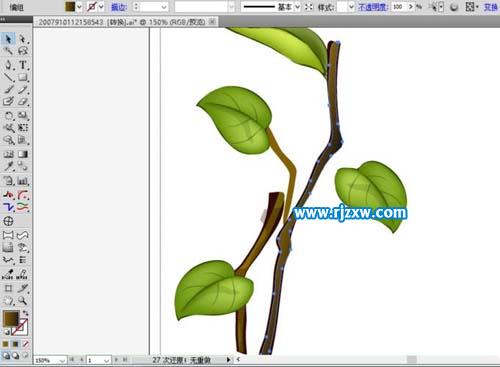Click the 不透明度 opacity link
Image resolution: width=500 pixels, height=367 pixels.
point(373,7)
